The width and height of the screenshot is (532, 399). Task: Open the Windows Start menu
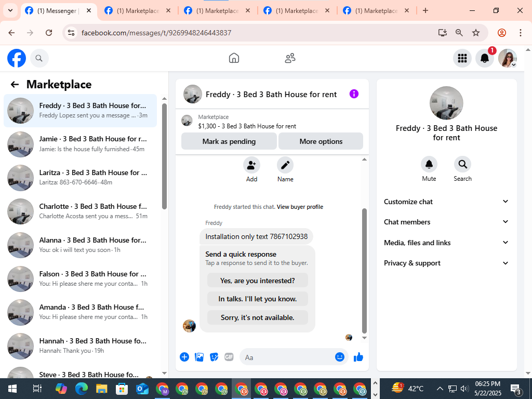12,389
